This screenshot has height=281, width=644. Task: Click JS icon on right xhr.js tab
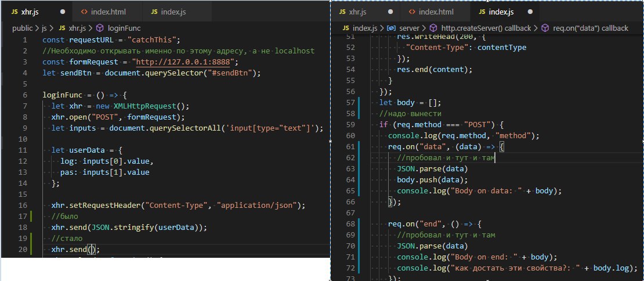[342, 12]
